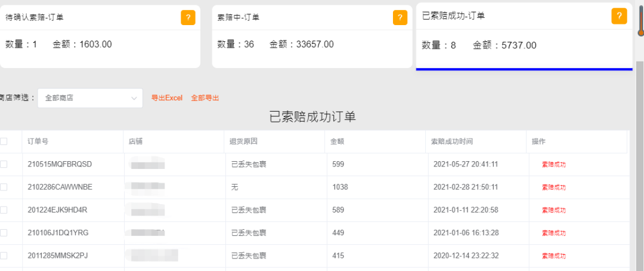Click 已丢失包裹 in order 210106J1DQ1YRG row
Image resolution: width=644 pixels, height=271 pixels.
[249, 233]
